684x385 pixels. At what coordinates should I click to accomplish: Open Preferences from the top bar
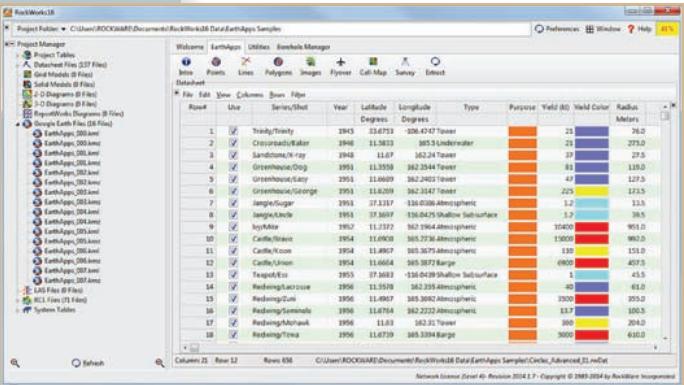point(557,29)
